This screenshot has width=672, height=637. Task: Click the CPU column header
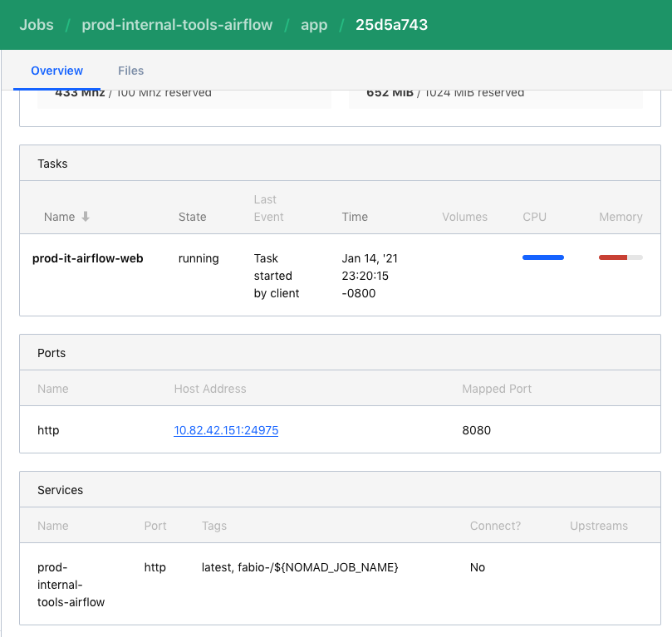[534, 217]
